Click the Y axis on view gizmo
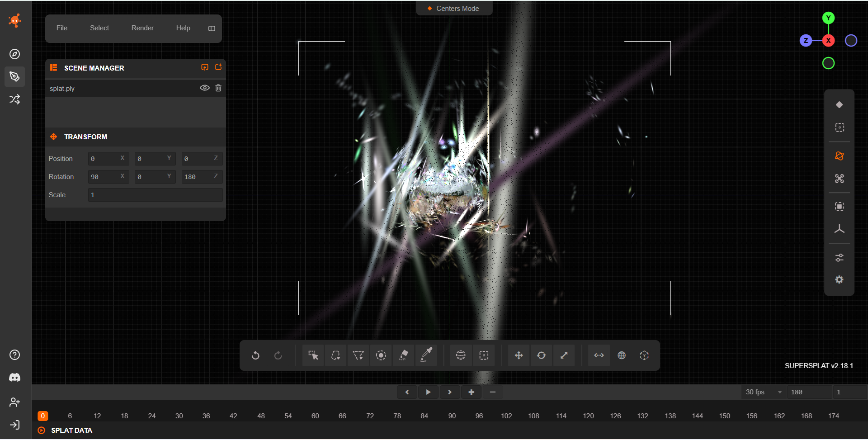 [828, 18]
